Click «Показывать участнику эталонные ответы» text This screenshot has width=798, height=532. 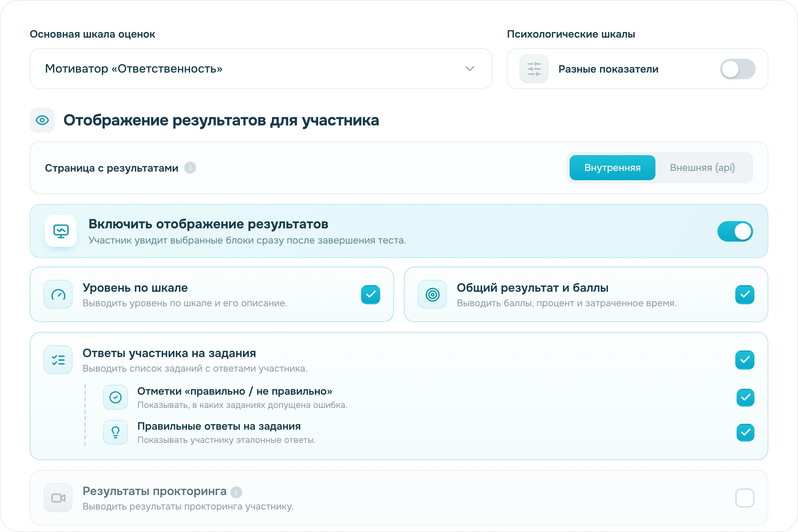[226, 440]
